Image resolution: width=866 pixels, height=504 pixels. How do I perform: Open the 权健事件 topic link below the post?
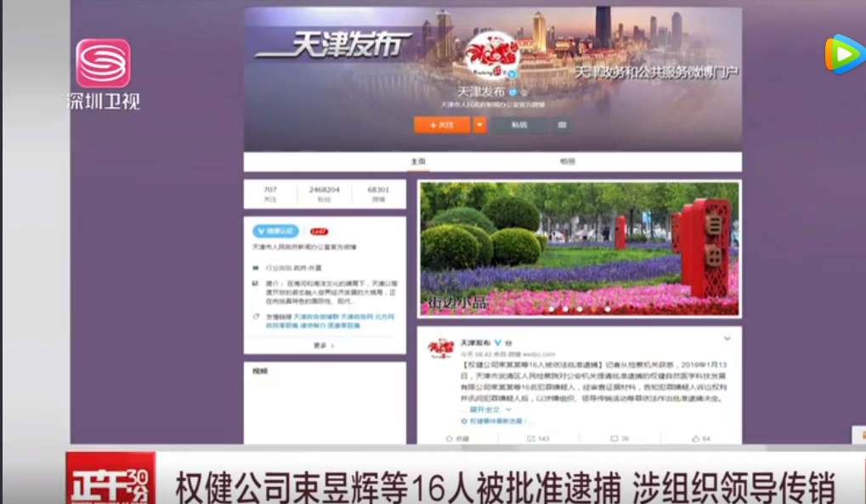pyautogui.click(x=496, y=421)
